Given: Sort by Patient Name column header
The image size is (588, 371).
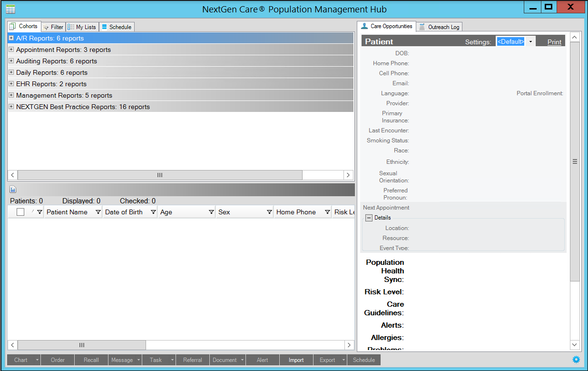Looking at the screenshot, I should [x=67, y=212].
